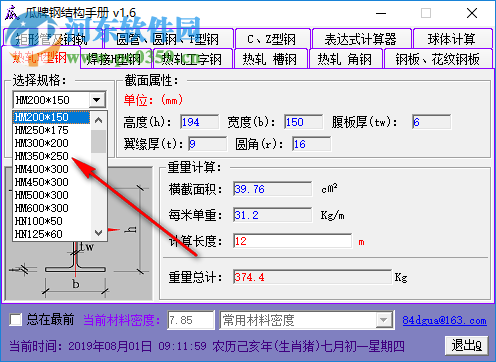Screen dimensions: 496x362
Task: Click the spec list scroll-up arrow
Action: pyautogui.click(x=98, y=120)
